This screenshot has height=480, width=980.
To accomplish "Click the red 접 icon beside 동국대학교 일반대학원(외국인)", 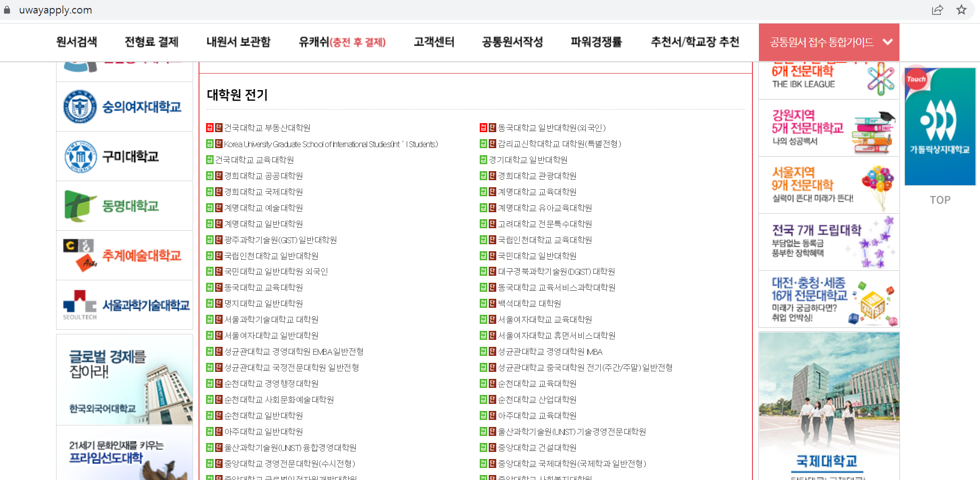I will (484, 128).
